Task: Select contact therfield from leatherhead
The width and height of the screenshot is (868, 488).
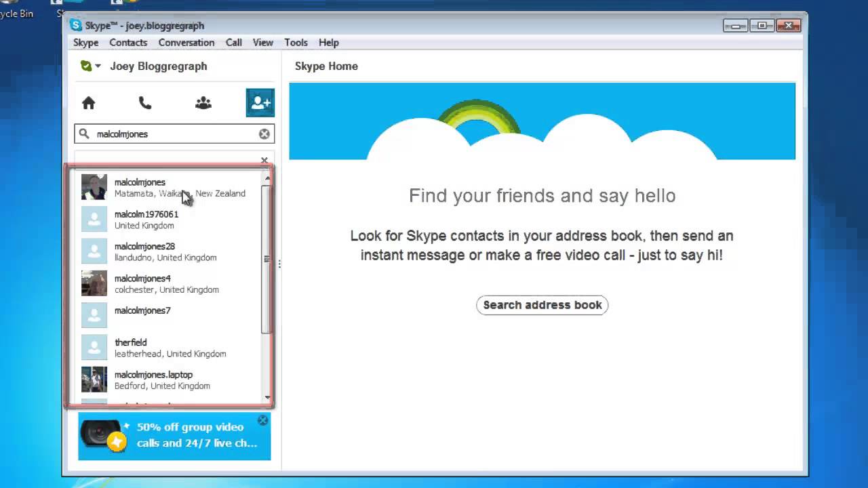Action: click(x=170, y=348)
